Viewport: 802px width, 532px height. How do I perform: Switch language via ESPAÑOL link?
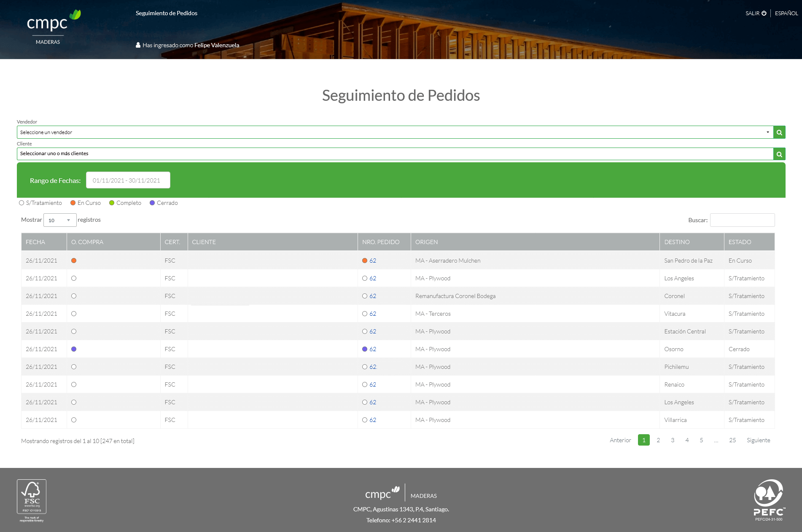coord(786,13)
